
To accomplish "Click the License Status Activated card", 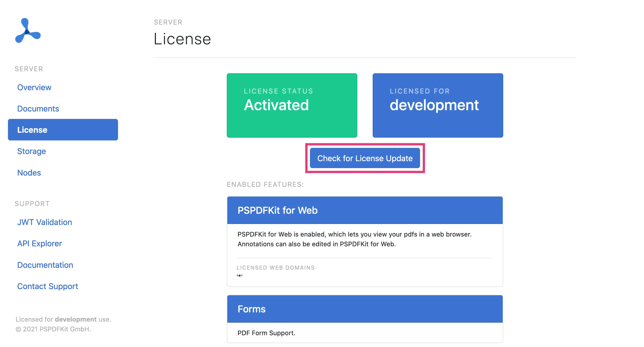I will pos(292,105).
